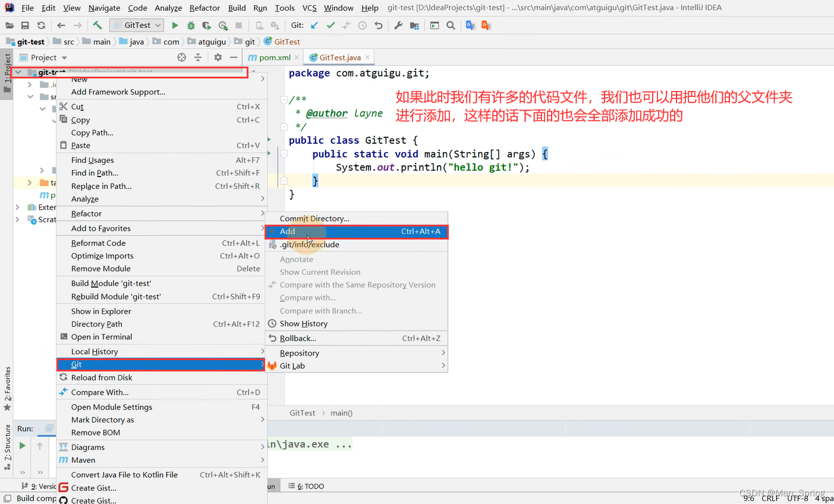Show Git history with the clock icon
The width and height of the screenshot is (834, 504).
click(x=363, y=26)
